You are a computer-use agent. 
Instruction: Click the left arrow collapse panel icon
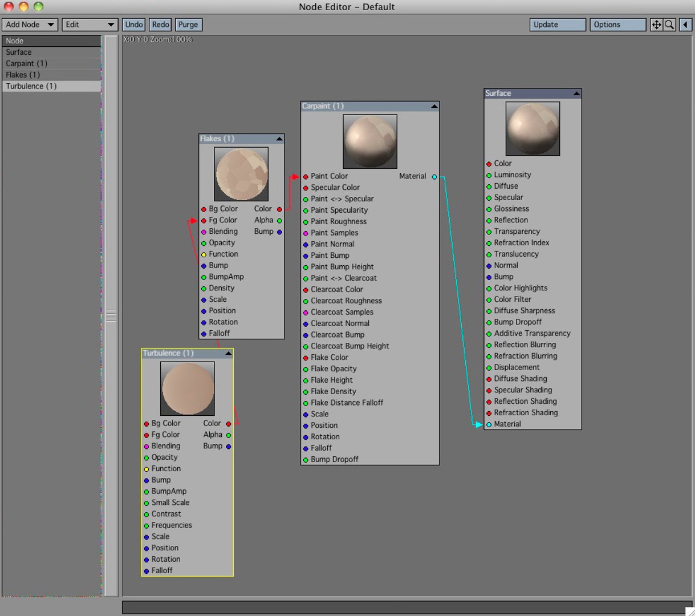point(685,25)
